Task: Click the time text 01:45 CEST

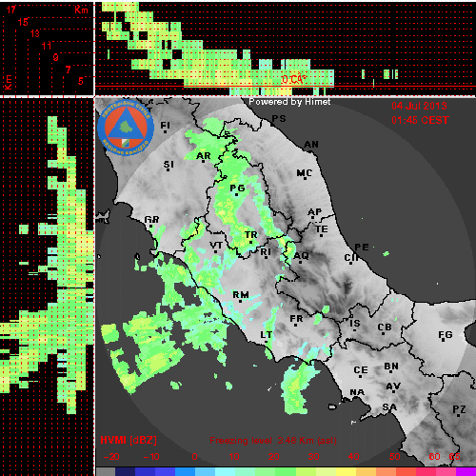Action: click(x=420, y=120)
